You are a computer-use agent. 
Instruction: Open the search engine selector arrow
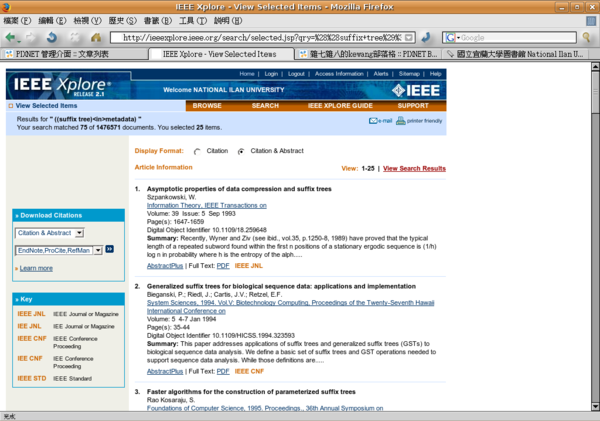pyautogui.click(x=458, y=38)
